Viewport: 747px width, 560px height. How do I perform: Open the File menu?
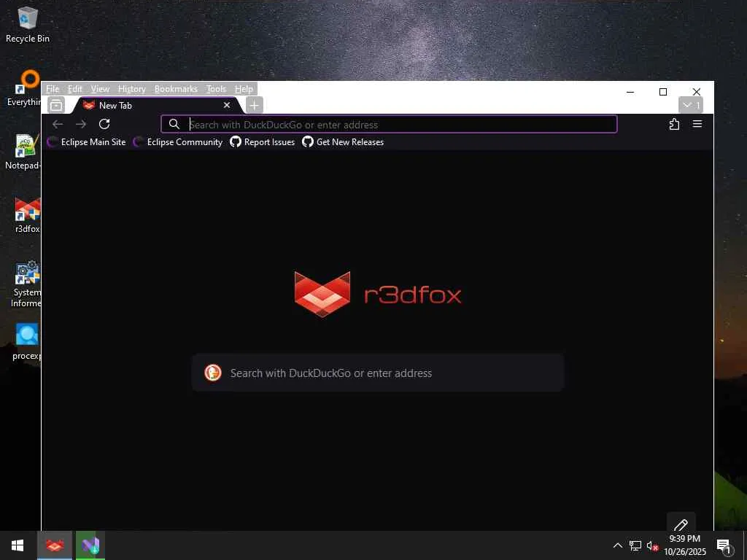(x=53, y=89)
